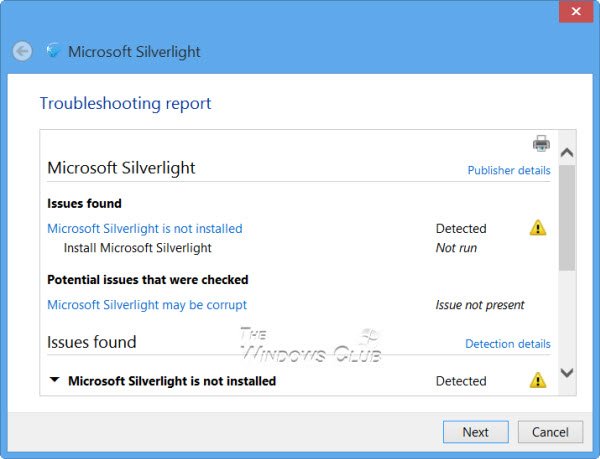Click the Microsoft Silverlight title icon
Viewport: 600px width, 459px height.
[53, 51]
